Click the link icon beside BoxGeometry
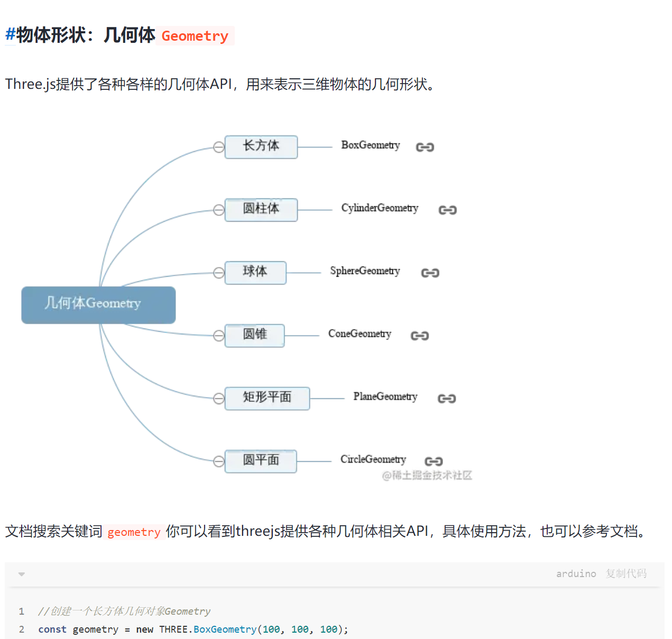 click(425, 147)
